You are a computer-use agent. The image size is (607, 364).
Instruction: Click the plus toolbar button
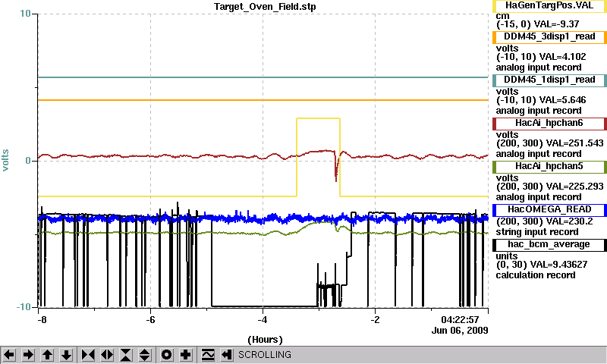point(186,355)
